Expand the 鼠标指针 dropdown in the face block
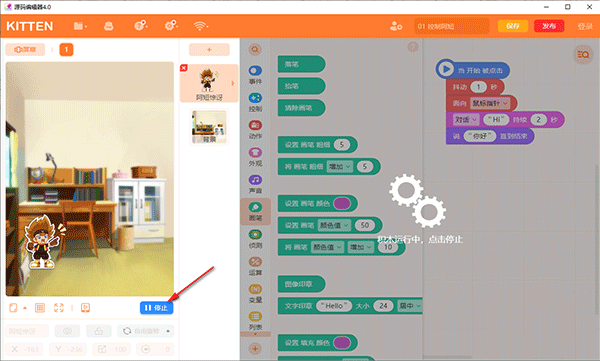Screen dimensions: 600x361 (490, 103)
